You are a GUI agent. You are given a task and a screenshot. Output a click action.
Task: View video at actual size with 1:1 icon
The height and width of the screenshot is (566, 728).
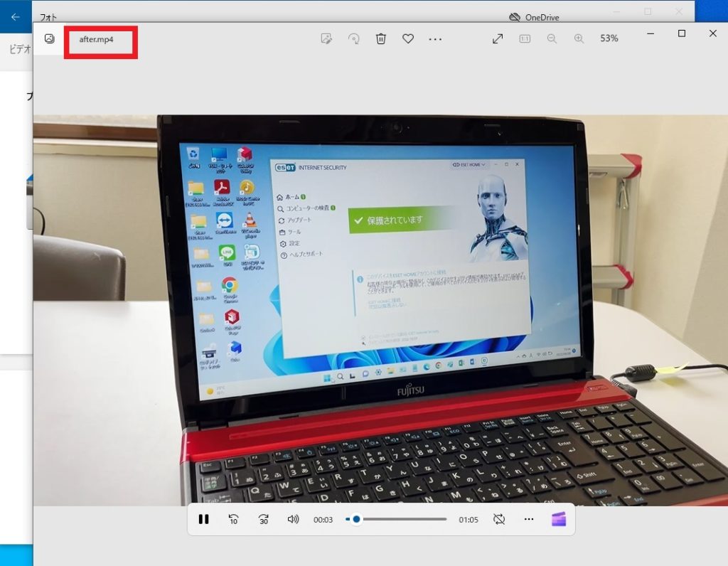(x=524, y=38)
